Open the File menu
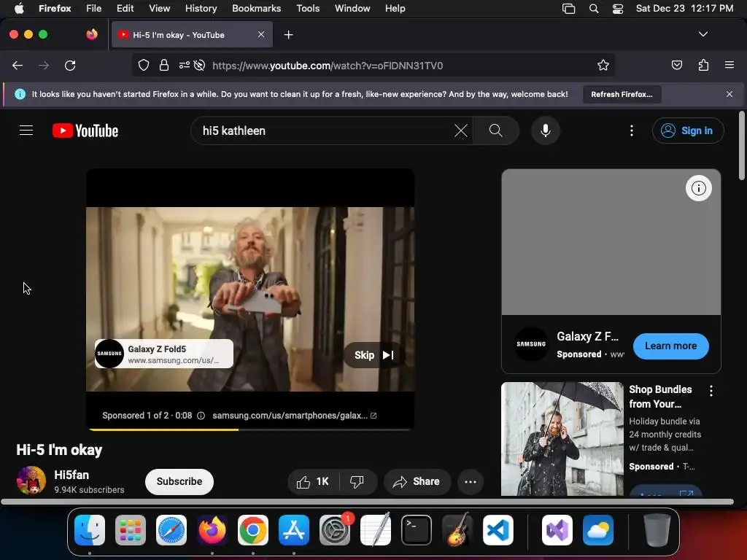747x560 pixels. 94,8
